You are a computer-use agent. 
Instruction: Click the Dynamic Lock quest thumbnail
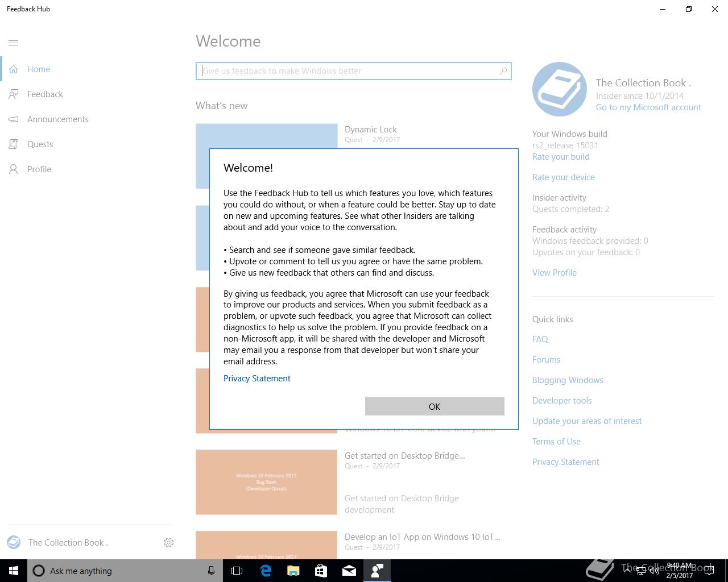point(266,136)
